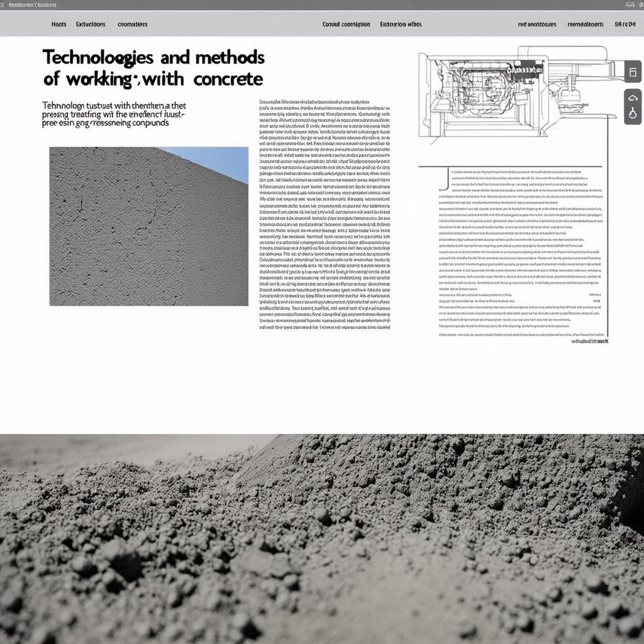The height and width of the screenshot is (644, 644).
Task: Open the first navigation item 'Hnats'
Action: 58,25
